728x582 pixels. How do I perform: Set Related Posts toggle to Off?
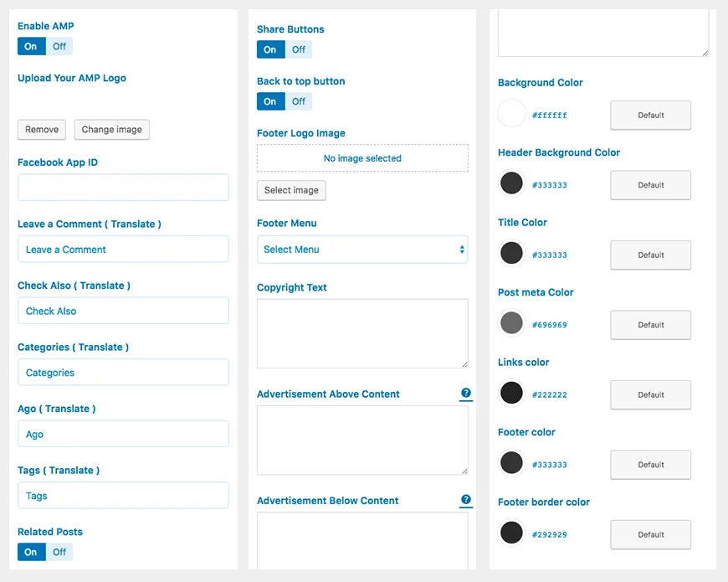59,553
